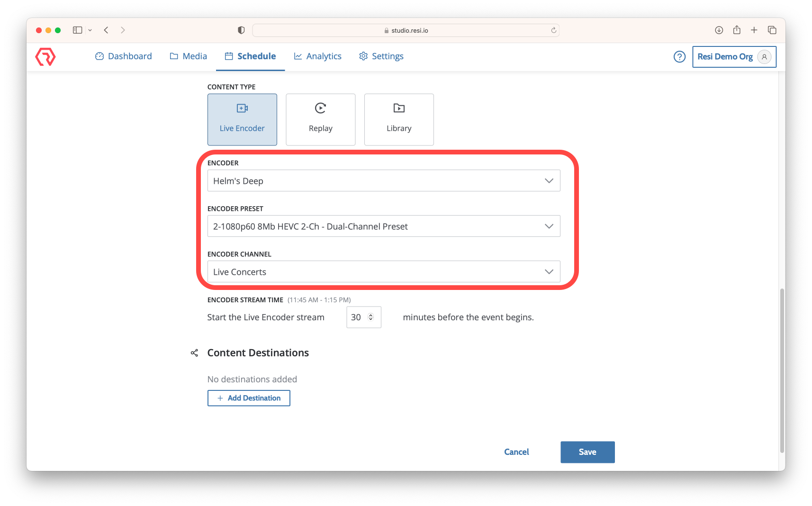Click the Live Encoder camera icon

tap(242, 108)
